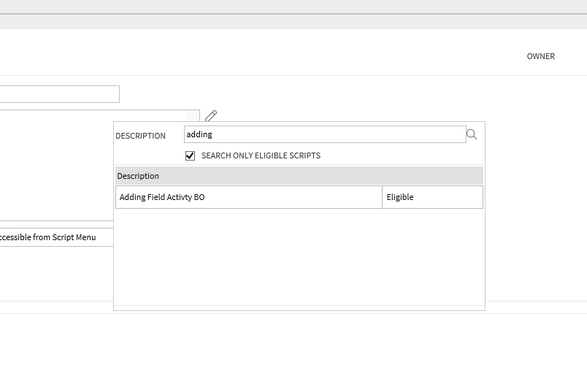The image size is (587, 392).
Task: Click the OWNER label at top right
Action: pos(540,56)
